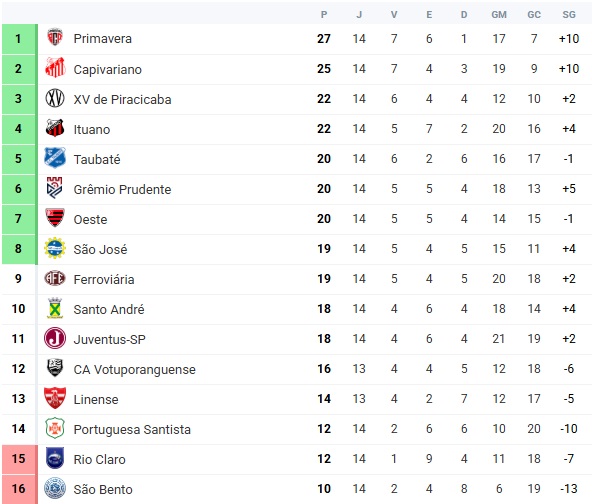Click the Primavera club crest
Image resolution: width=592 pixels, height=504 pixels.
pos(55,38)
